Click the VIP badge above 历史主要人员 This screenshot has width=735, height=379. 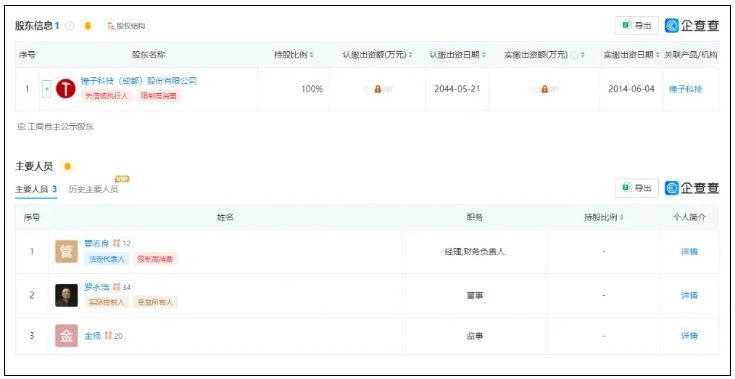coord(122,179)
